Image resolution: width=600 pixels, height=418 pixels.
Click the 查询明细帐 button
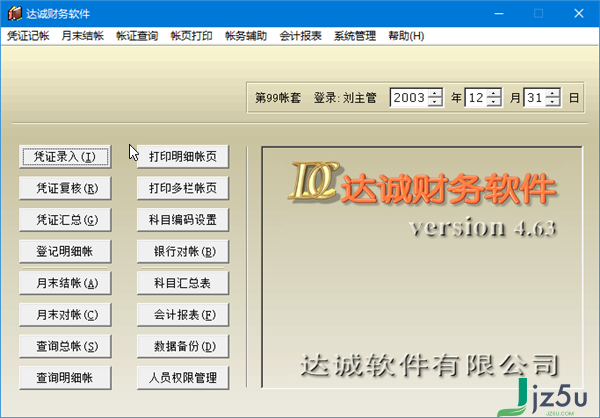pyautogui.click(x=65, y=378)
